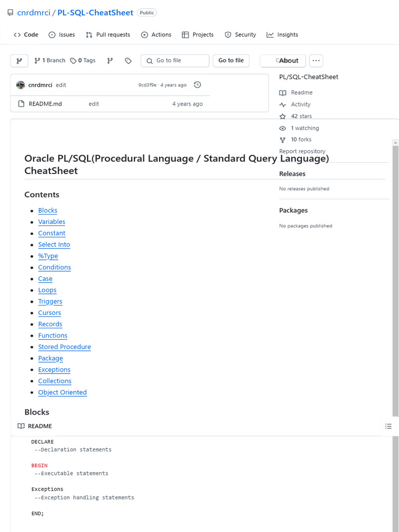Image resolution: width=399 pixels, height=532 pixels.
Task: Open the Report repository link
Action: 302,151
